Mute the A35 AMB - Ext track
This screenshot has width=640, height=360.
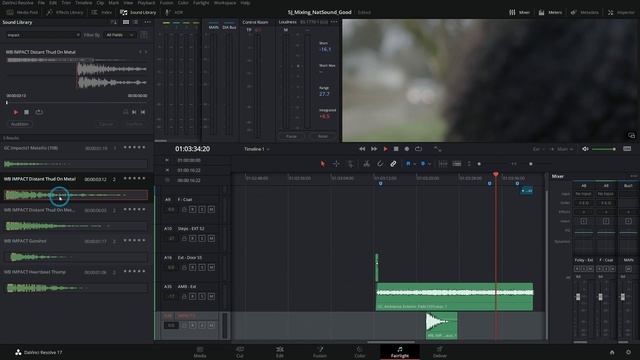click(x=211, y=296)
